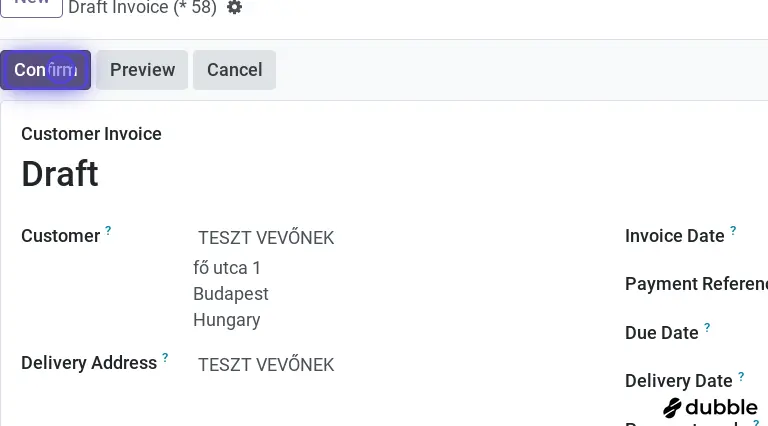Click the large Draft status heading
This screenshot has width=768, height=426.
point(60,174)
